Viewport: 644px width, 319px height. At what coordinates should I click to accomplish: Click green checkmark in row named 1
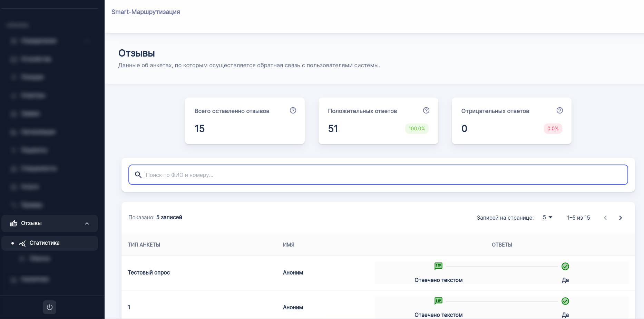click(565, 301)
